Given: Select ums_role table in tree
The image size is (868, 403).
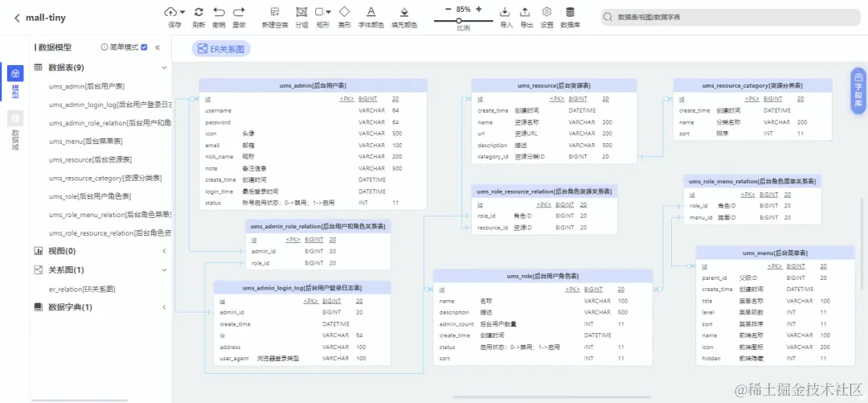Looking at the screenshot, I should coord(90,197).
